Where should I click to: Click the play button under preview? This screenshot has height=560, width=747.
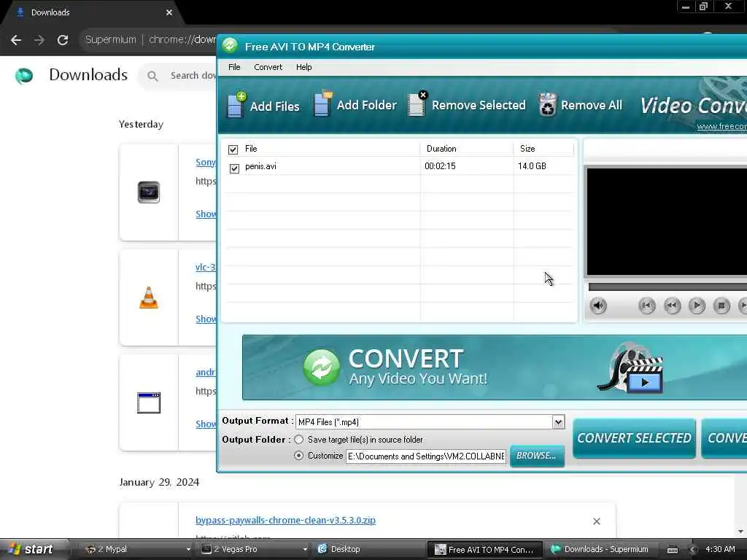pyautogui.click(x=697, y=306)
